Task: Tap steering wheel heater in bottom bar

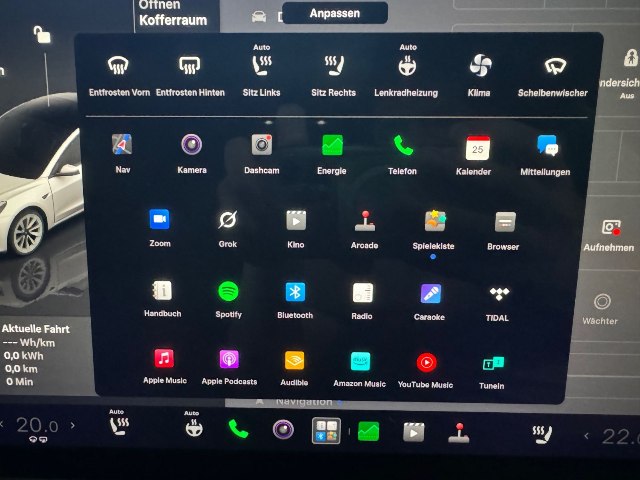Action: [x=193, y=427]
